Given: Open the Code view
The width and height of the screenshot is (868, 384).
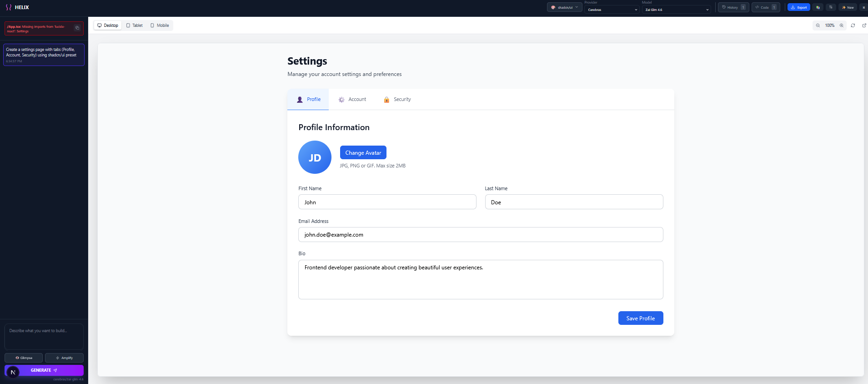Looking at the screenshot, I should pos(766,7).
